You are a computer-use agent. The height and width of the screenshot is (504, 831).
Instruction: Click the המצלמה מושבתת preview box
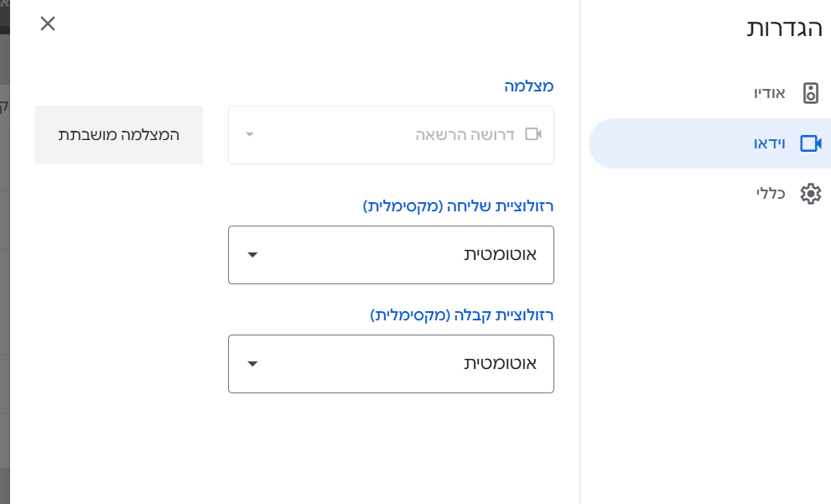[x=119, y=135]
